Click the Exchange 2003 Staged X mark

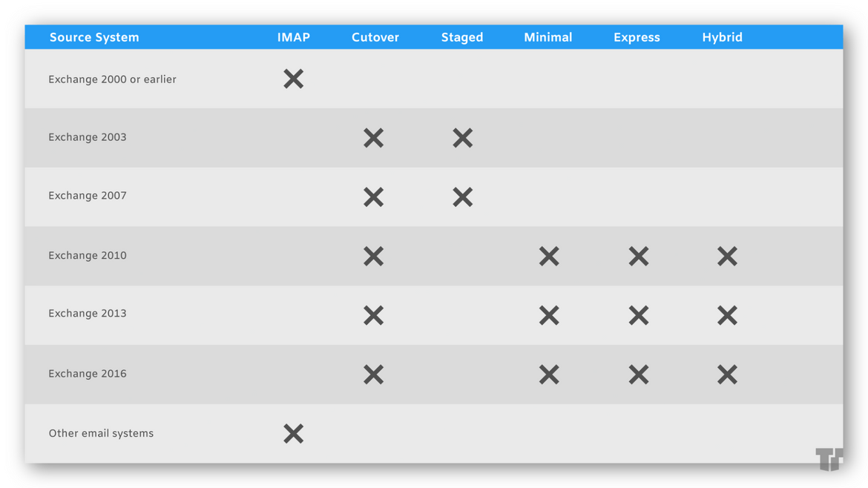pyautogui.click(x=463, y=138)
